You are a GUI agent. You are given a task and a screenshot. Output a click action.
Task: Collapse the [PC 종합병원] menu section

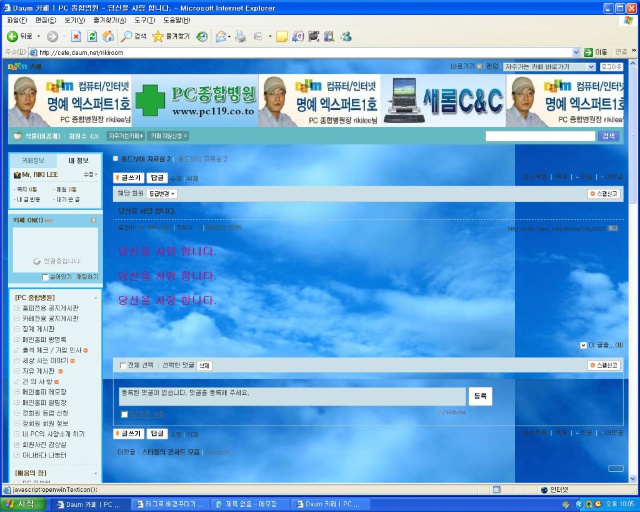(96, 298)
